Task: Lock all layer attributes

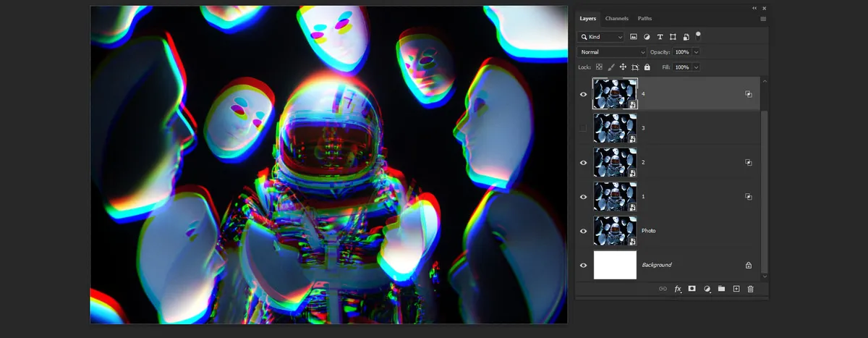Action: (x=647, y=67)
